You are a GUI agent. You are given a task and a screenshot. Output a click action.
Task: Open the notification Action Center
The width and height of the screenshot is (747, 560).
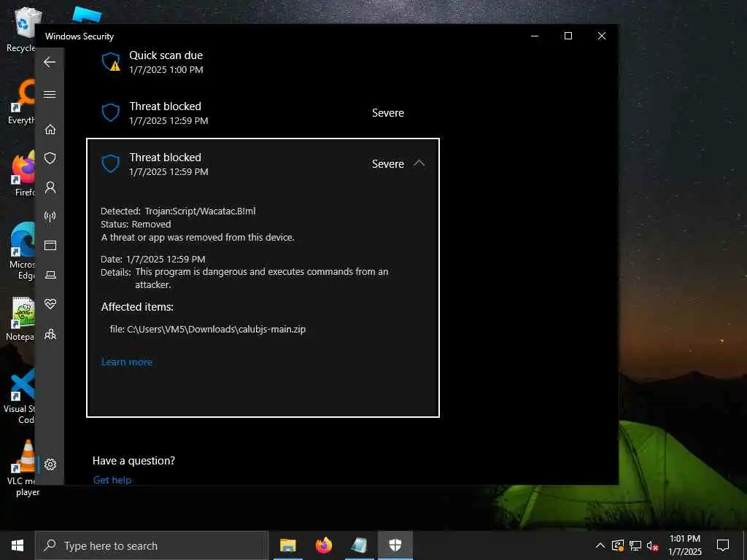pos(723,545)
